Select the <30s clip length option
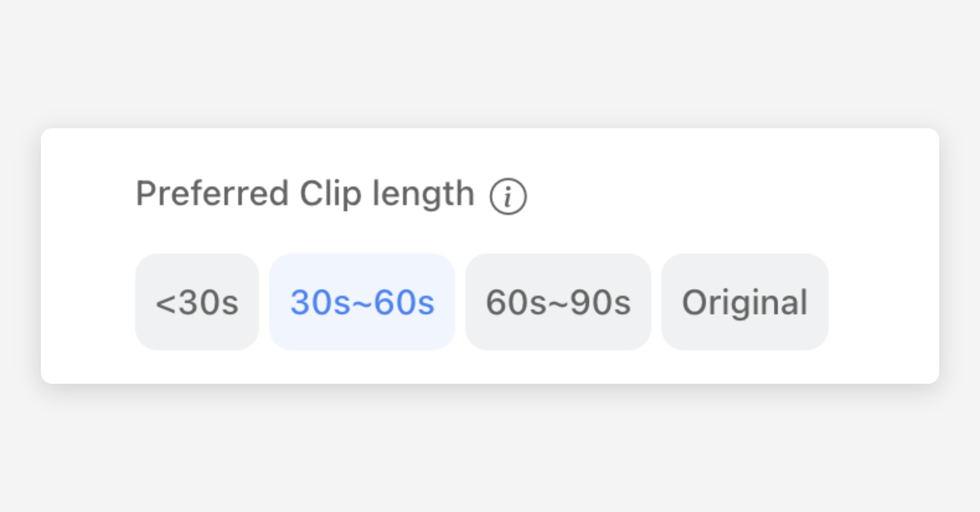The height and width of the screenshot is (512, 980). pos(197,302)
